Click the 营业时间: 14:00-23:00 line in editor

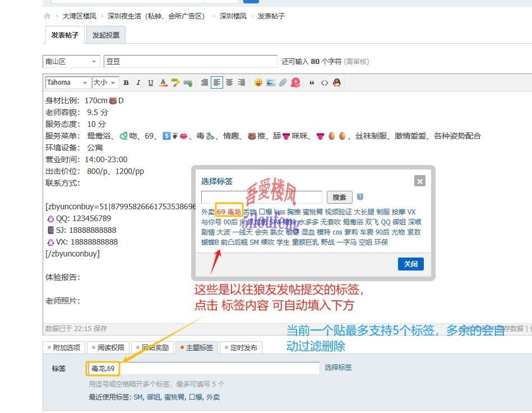(x=86, y=159)
